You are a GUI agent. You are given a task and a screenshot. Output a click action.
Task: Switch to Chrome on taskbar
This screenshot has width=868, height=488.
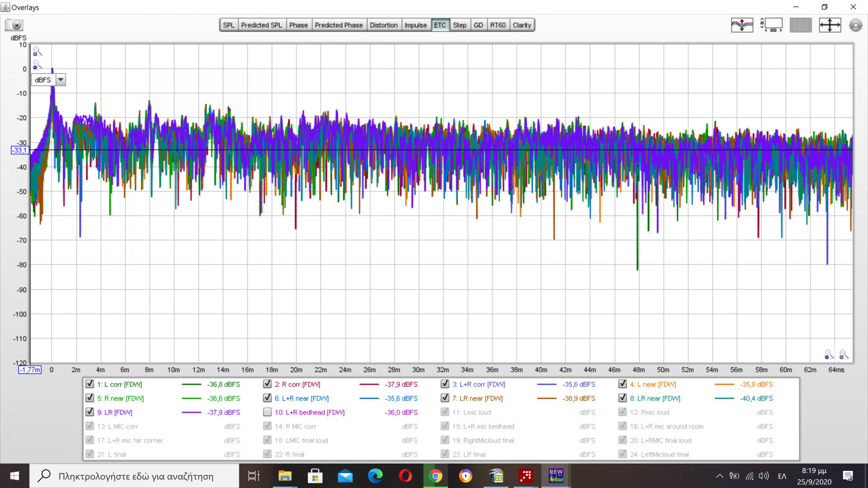pos(435,476)
